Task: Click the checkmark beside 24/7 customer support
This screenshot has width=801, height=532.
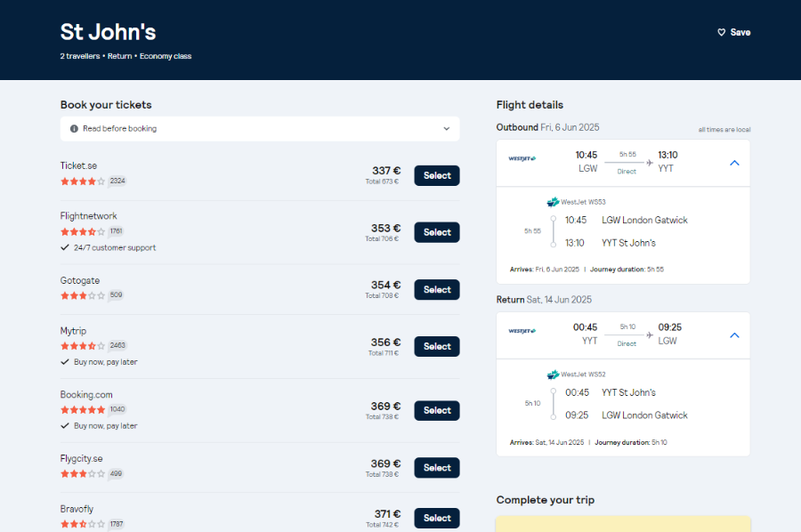Action: 65,247
